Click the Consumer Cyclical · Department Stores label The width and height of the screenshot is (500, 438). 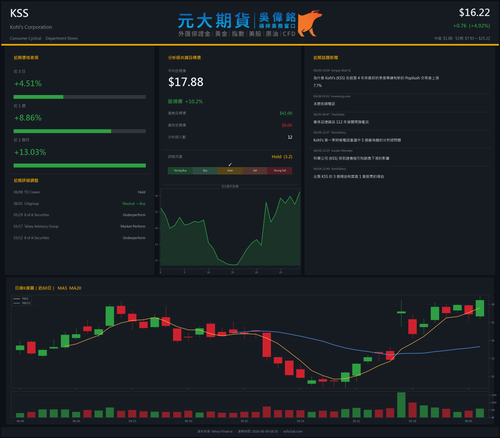pos(44,38)
